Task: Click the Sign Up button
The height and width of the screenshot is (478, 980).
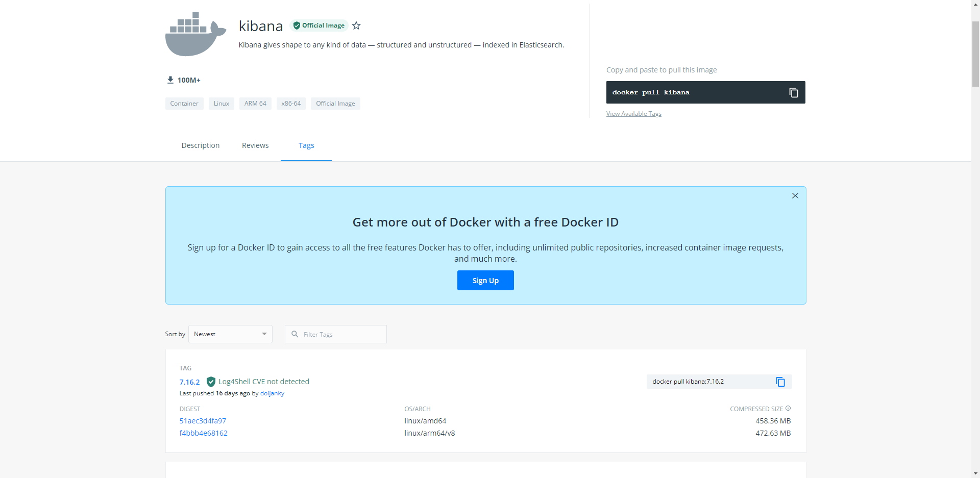Action: click(485, 281)
